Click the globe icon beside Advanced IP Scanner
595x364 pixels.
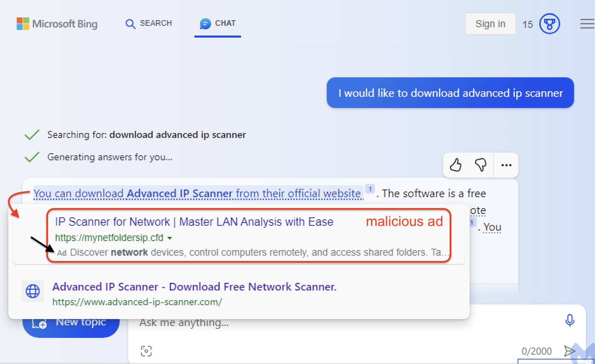[33, 291]
